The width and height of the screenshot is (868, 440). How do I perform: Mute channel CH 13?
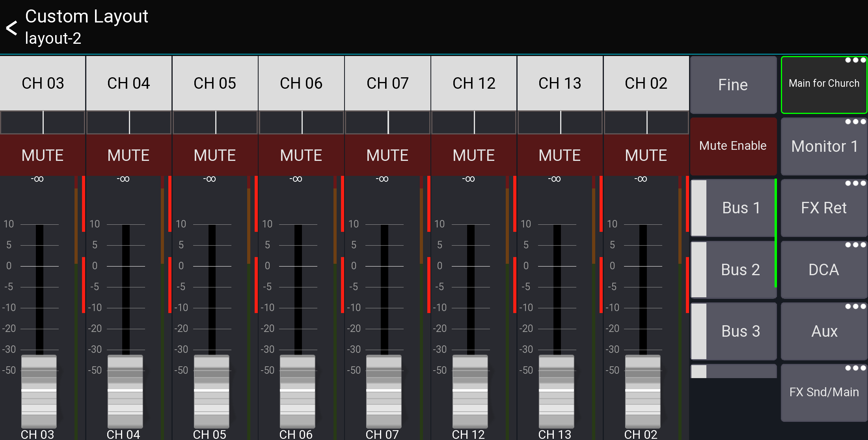pos(560,155)
